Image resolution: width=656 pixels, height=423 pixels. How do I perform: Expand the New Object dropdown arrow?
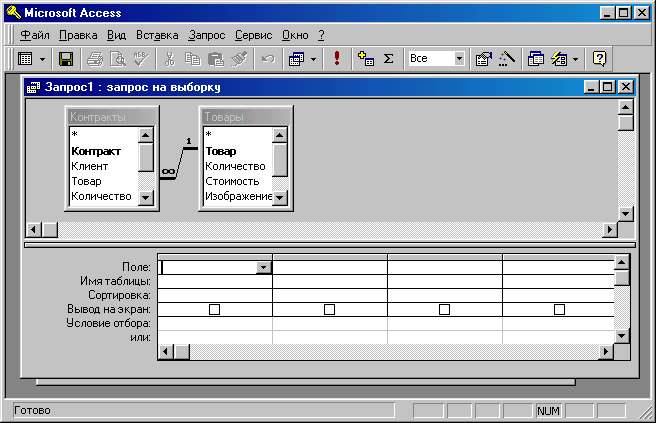576,59
